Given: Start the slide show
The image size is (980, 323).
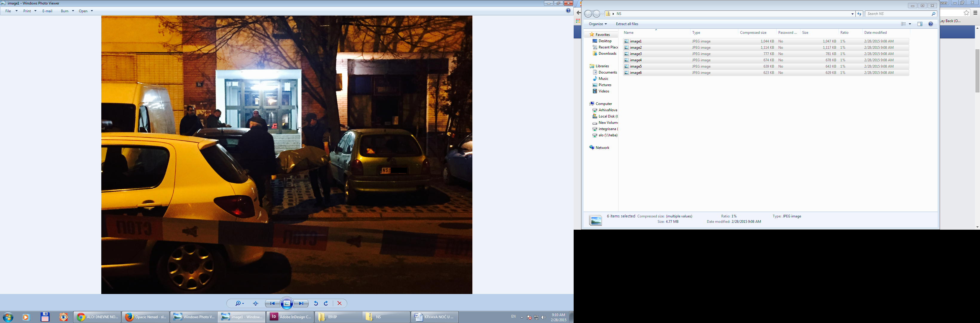Looking at the screenshot, I should pyautogui.click(x=287, y=304).
